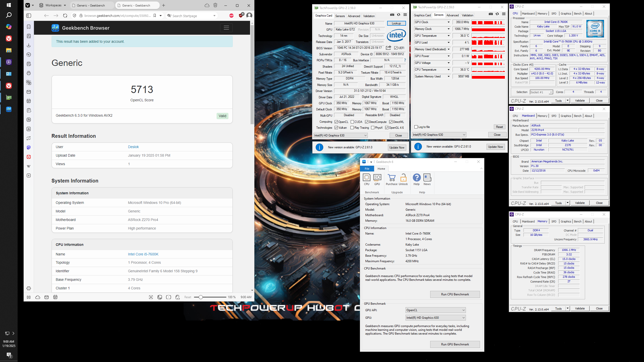Go back in the browser history

click(x=46, y=16)
